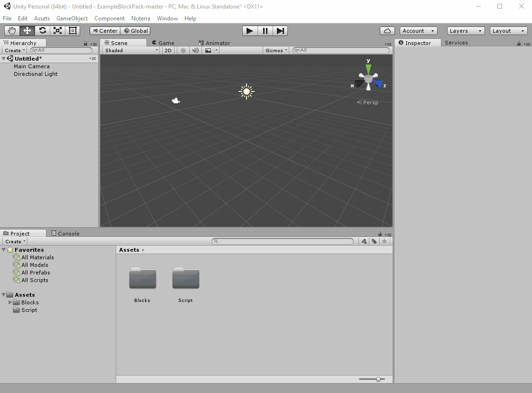Open Scene view panel options menu
The height and width of the screenshot is (393, 532).
[388, 44]
